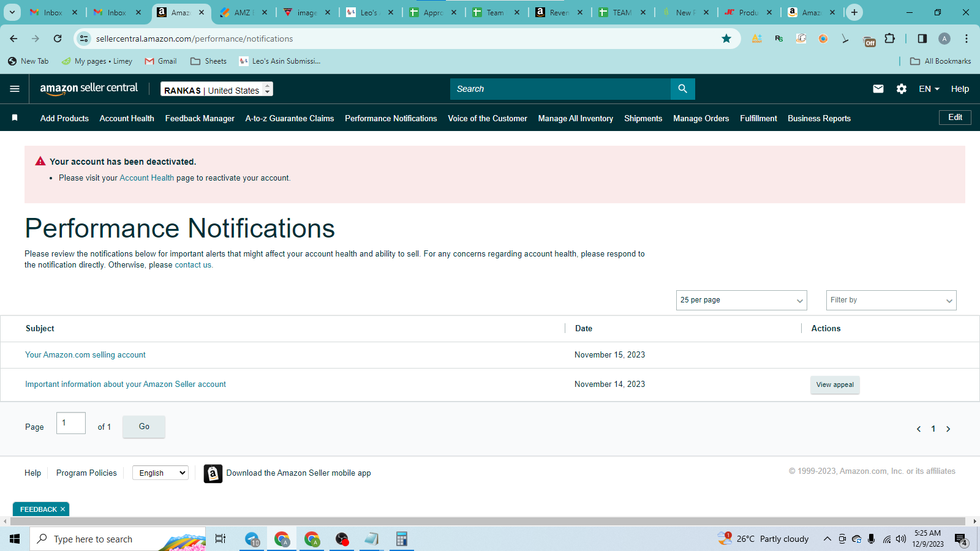Click the contact us link
Screen dimensions: 980x551
(x=193, y=264)
